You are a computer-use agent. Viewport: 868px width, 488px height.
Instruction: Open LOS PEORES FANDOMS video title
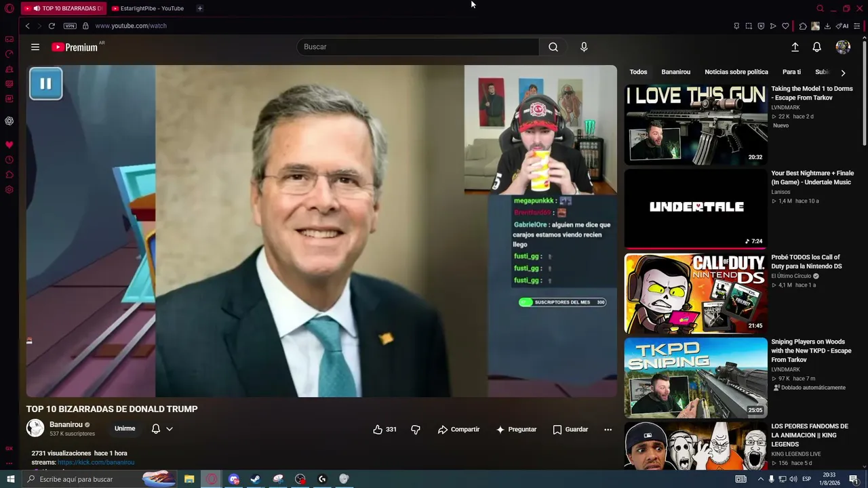810,435
